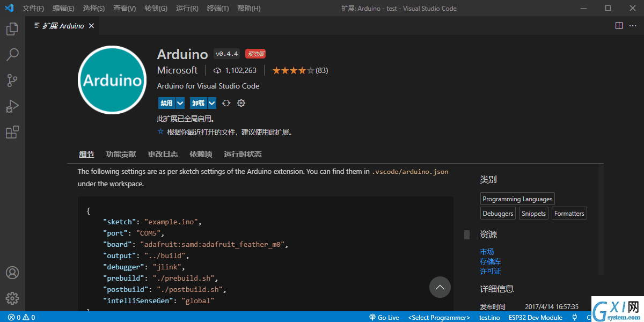Switch to the 依赖项 tab
The image size is (644, 322).
tap(201, 154)
